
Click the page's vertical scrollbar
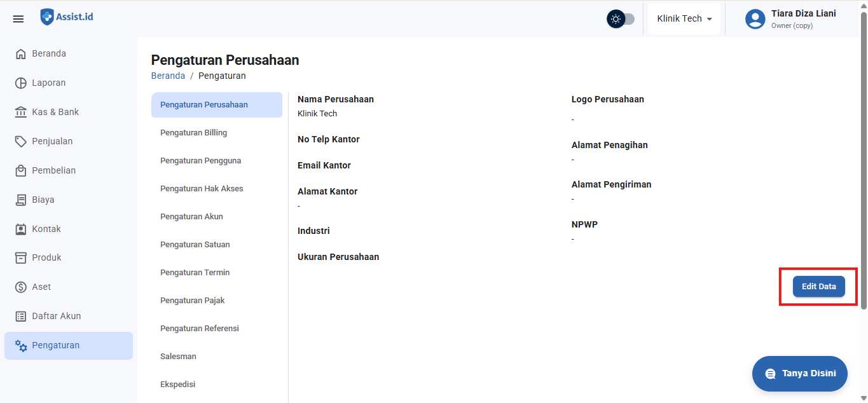(x=863, y=159)
